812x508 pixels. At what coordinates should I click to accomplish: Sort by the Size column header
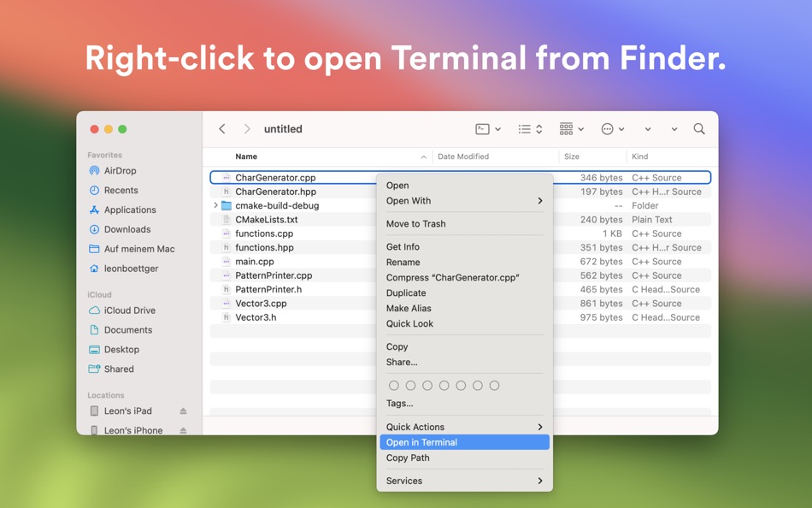[592, 157]
